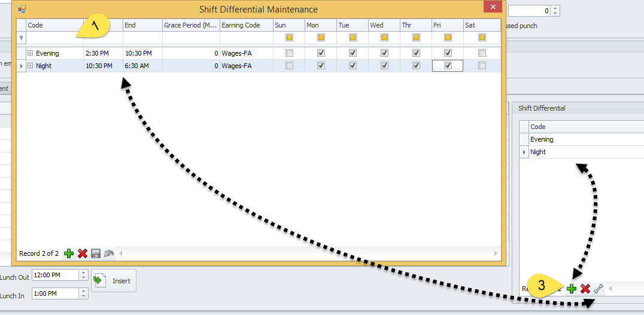Image resolution: width=644 pixels, height=315 pixels.
Task: Open the wrench maintenance icon
Action: [598, 289]
